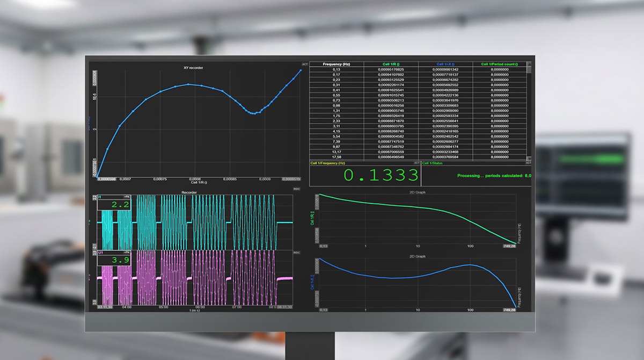
Task: Click the value 0,00002593334 in the table
Action: 445,116
